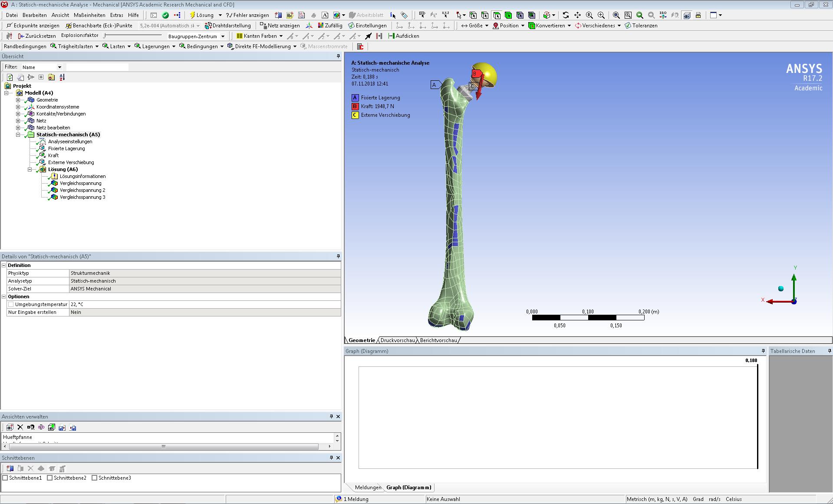Click the Zoom to Fit icon
Viewport: 833px width, 504px height.
pos(616,15)
